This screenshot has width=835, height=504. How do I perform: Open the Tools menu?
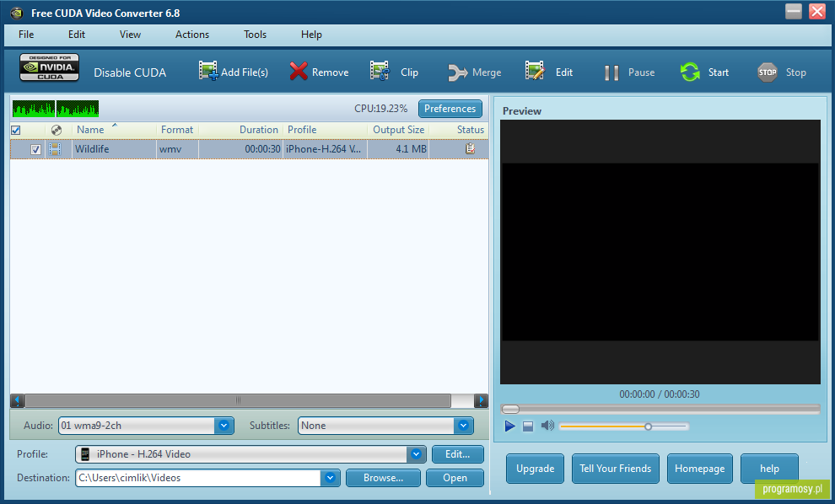[255, 35]
